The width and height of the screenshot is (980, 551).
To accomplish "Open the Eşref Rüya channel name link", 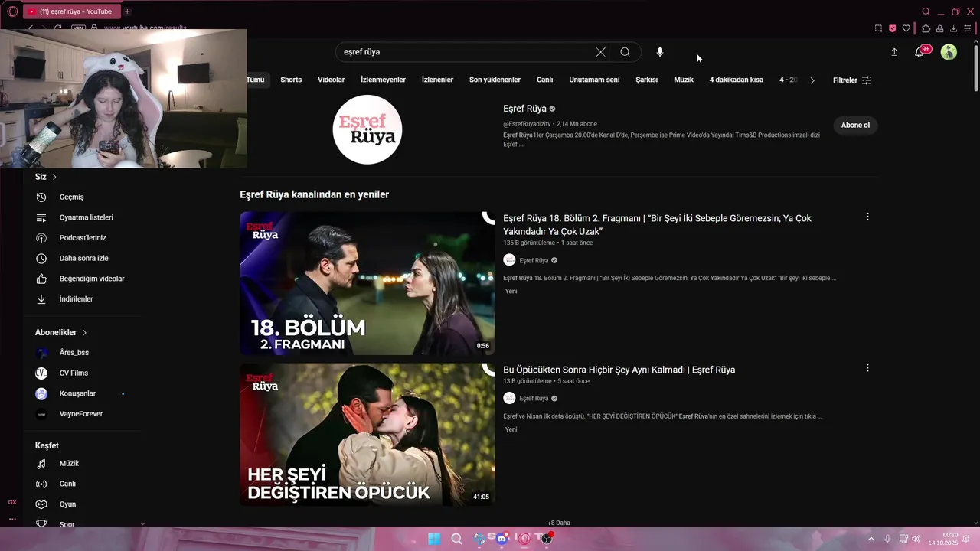I will click(524, 109).
